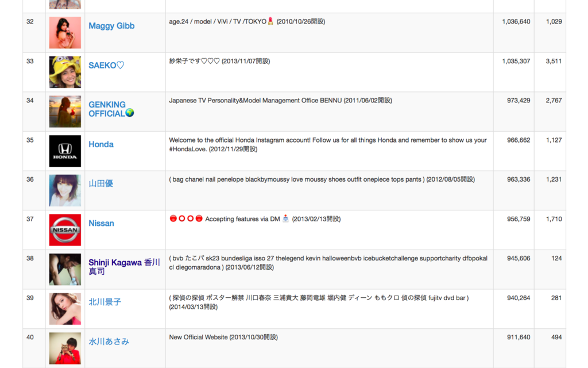Image resolution: width=588 pixels, height=368 pixels.
Task: Click the 'bvb たこパ sk23 bundesliga' description
Action: (328, 263)
